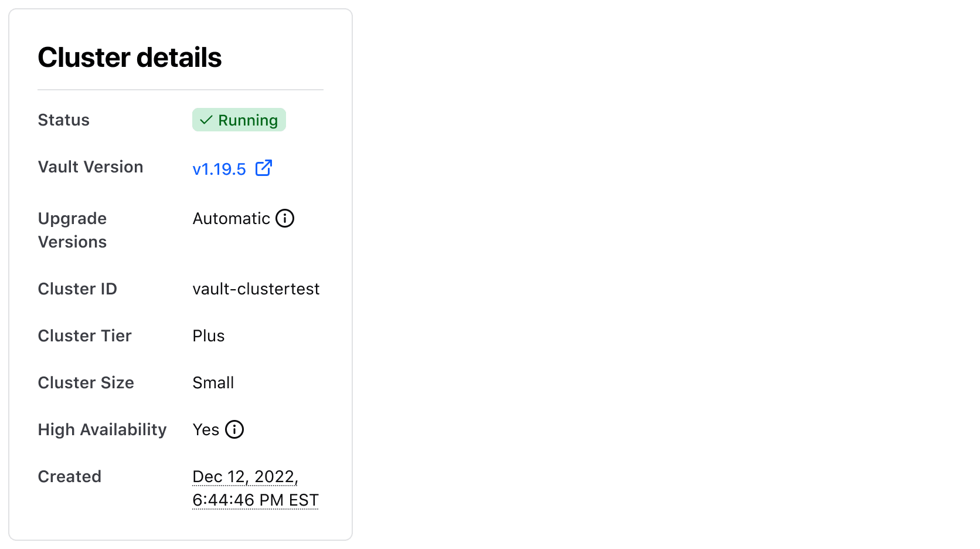Open the v1.19.5 Vault version link
This screenshot has width=980, height=549.
[219, 169]
